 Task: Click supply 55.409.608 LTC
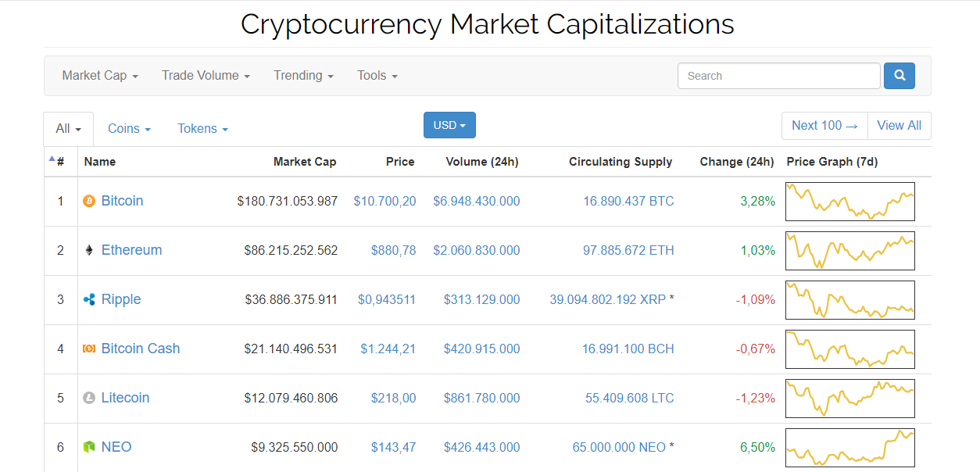point(630,398)
